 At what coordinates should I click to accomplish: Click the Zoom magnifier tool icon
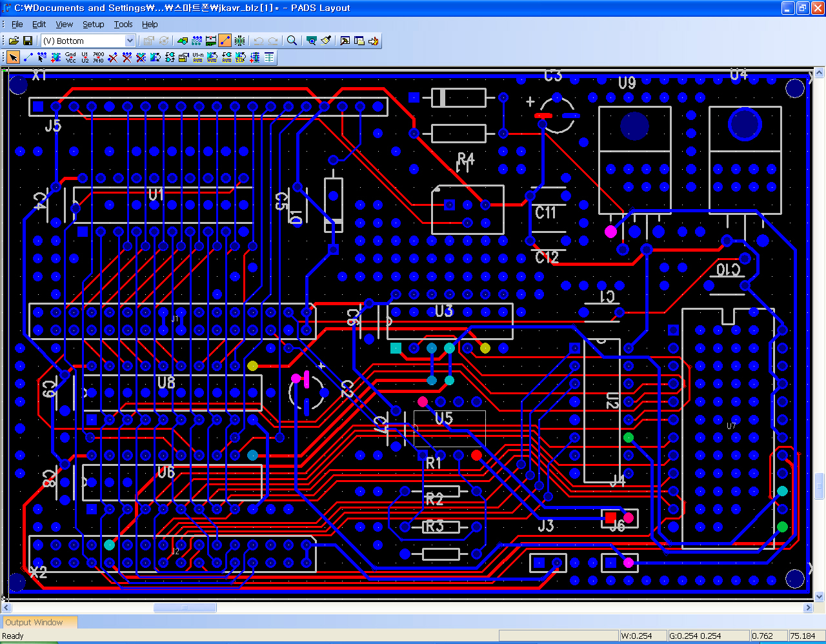tap(292, 41)
